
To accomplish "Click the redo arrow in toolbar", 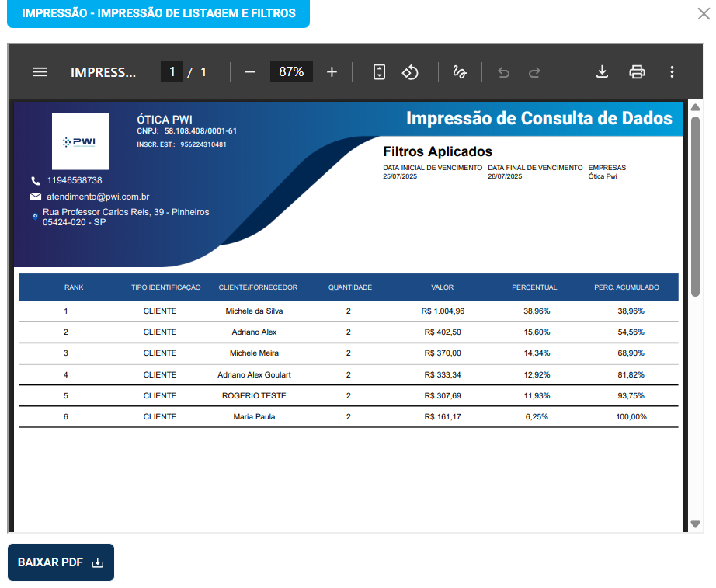I will [534, 72].
